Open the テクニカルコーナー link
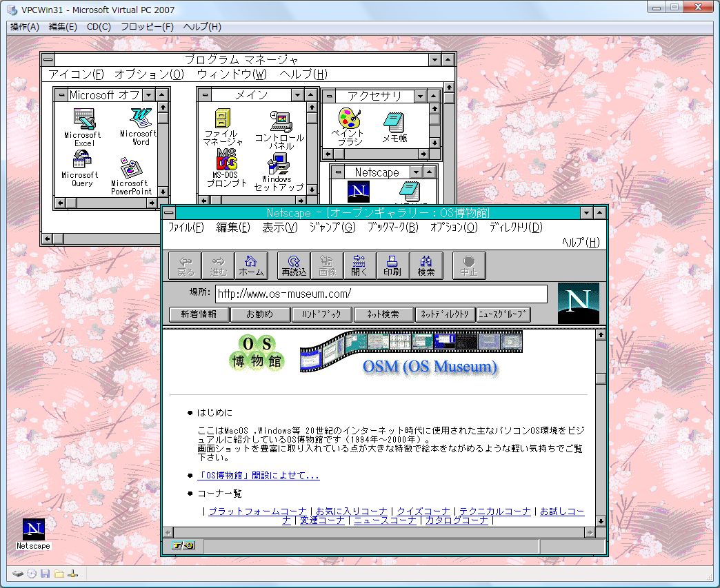This screenshot has height=588, width=720. tap(495, 511)
